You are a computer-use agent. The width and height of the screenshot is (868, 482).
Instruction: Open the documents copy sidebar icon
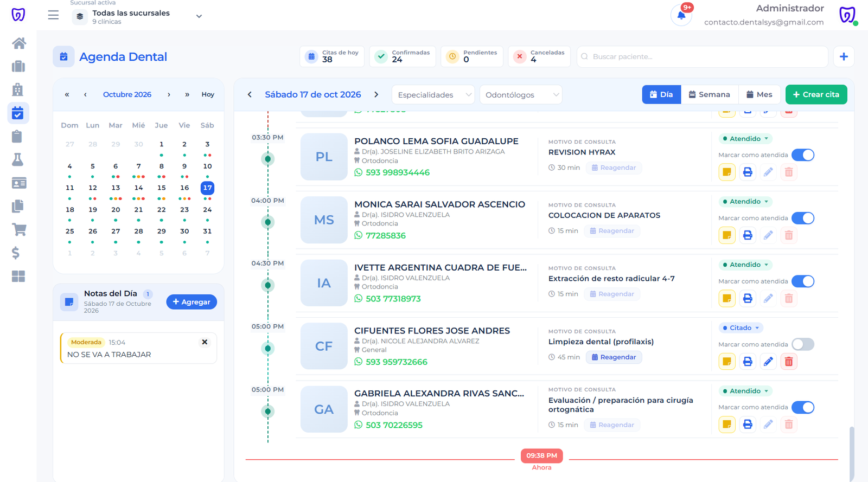point(18,207)
